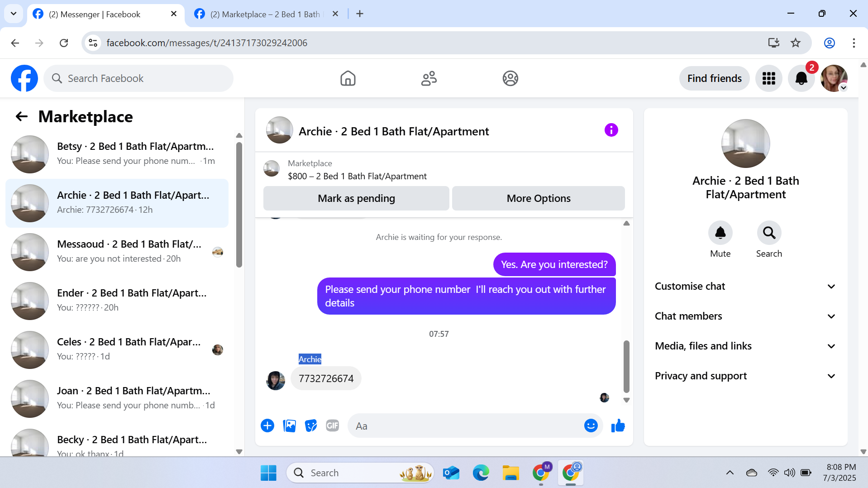Open conversation information purple i icon
This screenshot has height=488, width=868.
pyautogui.click(x=611, y=130)
